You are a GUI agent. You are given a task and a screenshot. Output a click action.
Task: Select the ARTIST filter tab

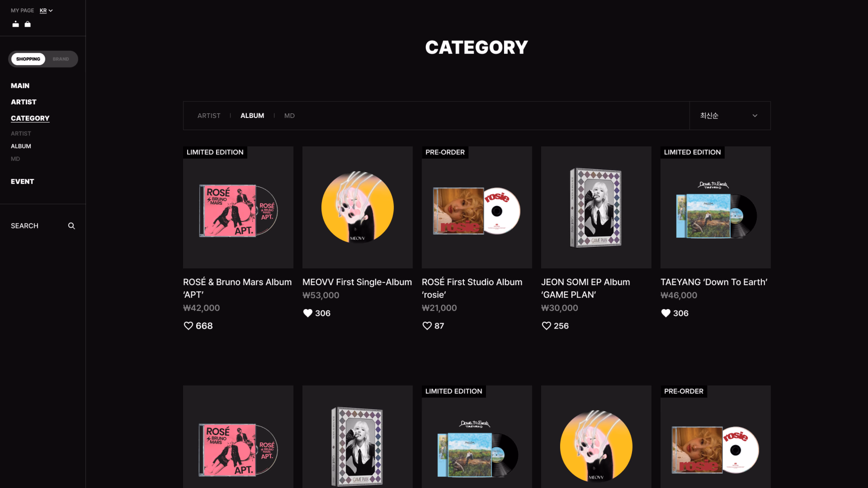pyautogui.click(x=209, y=116)
